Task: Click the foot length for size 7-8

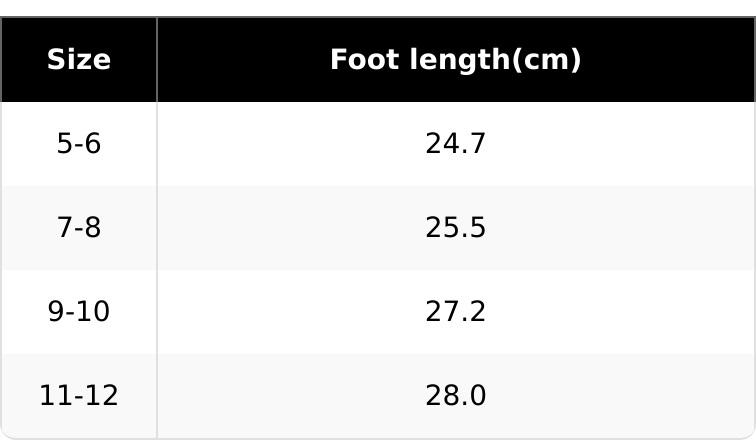Action: pyautogui.click(x=455, y=228)
